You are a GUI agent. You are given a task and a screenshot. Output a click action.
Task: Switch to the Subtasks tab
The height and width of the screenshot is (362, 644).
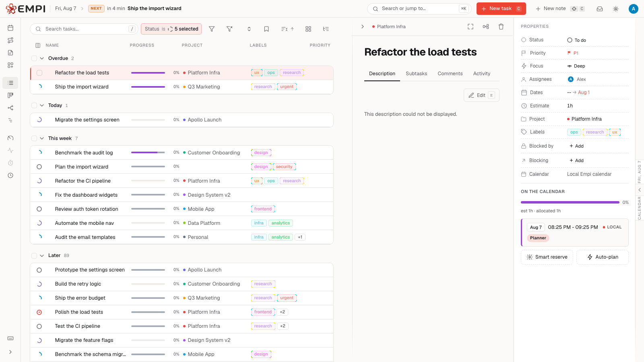coord(416,74)
